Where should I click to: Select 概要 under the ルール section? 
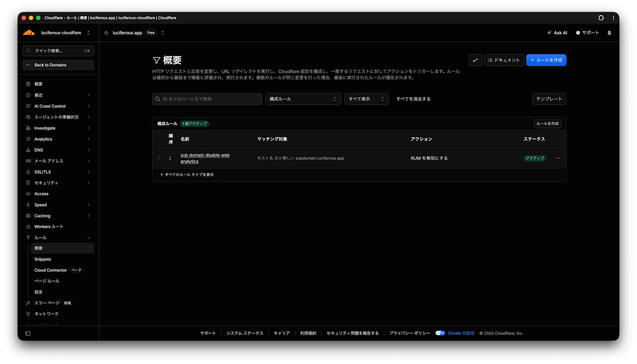click(x=62, y=248)
